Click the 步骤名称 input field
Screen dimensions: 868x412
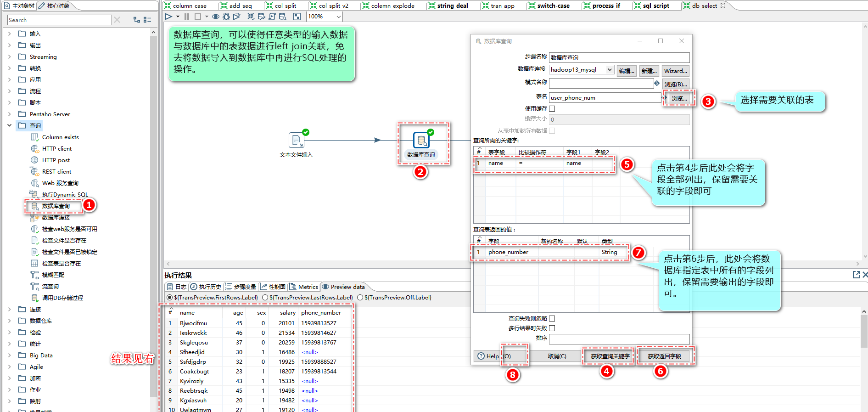(x=619, y=57)
